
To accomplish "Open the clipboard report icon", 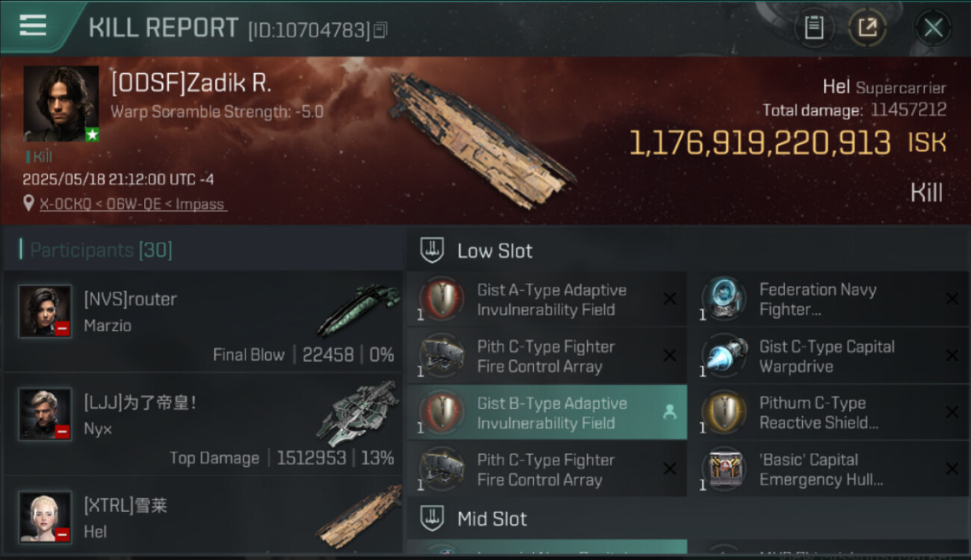I will 813,28.
